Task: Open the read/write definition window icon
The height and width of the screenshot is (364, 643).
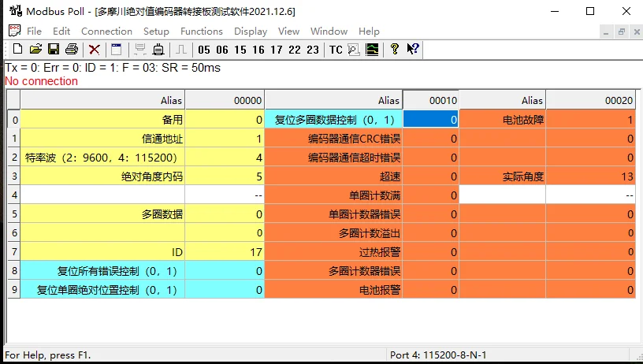Action: tap(117, 50)
